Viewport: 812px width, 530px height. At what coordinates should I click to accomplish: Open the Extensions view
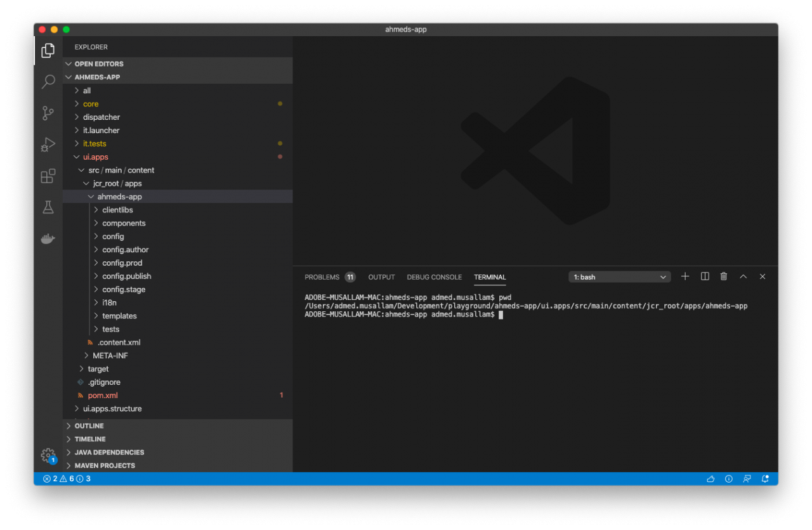pos(48,176)
